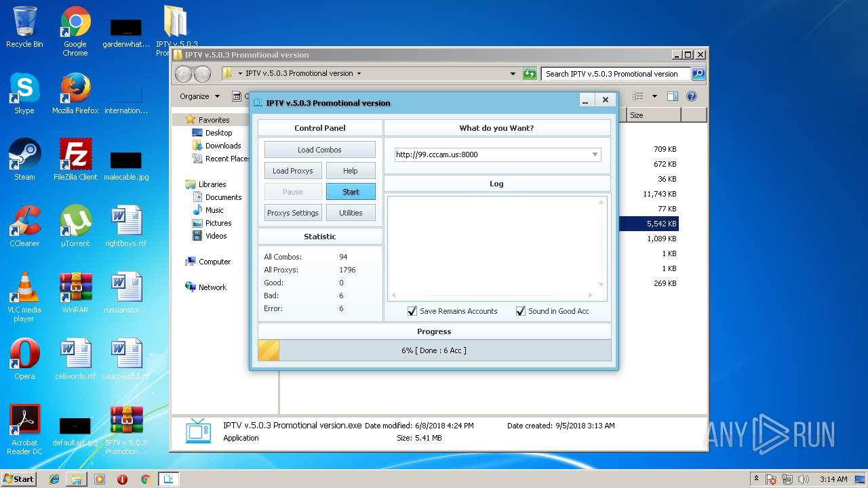Click the Windows Start button
Screen dimensions: 868x488
click(x=19, y=479)
